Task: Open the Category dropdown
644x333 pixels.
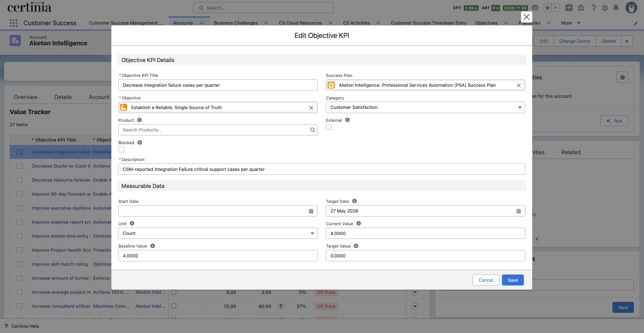Action: click(425, 107)
